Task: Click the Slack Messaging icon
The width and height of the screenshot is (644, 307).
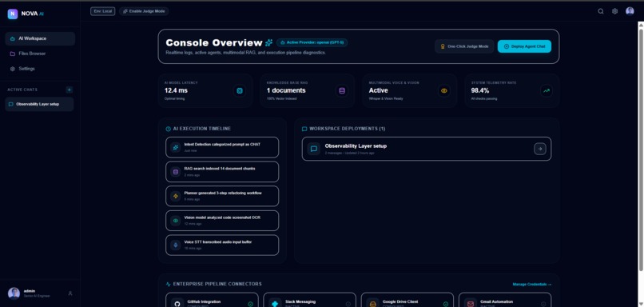Action: click(275, 304)
